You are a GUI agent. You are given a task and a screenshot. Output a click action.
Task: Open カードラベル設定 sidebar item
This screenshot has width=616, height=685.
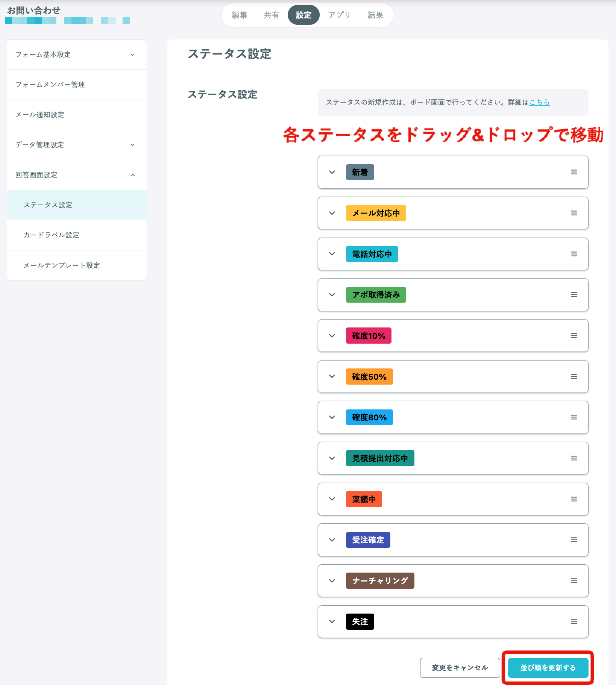point(77,235)
